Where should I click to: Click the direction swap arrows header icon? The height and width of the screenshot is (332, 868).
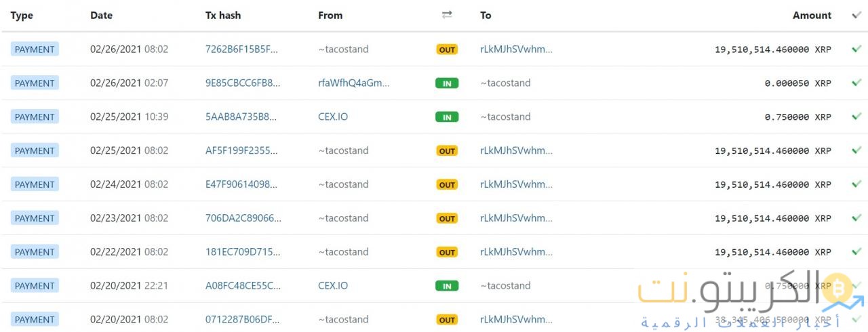pyautogui.click(x=447, y=15)
